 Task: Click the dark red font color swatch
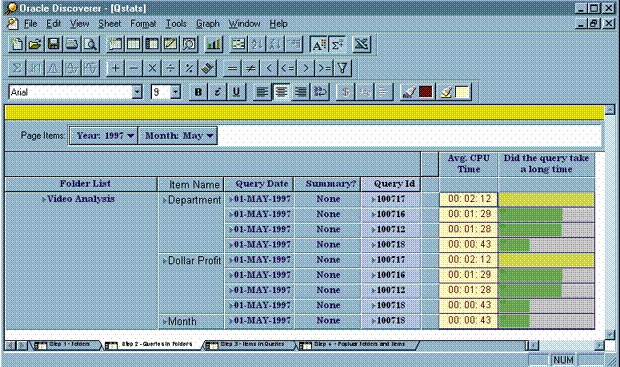(x=425, y=92)
